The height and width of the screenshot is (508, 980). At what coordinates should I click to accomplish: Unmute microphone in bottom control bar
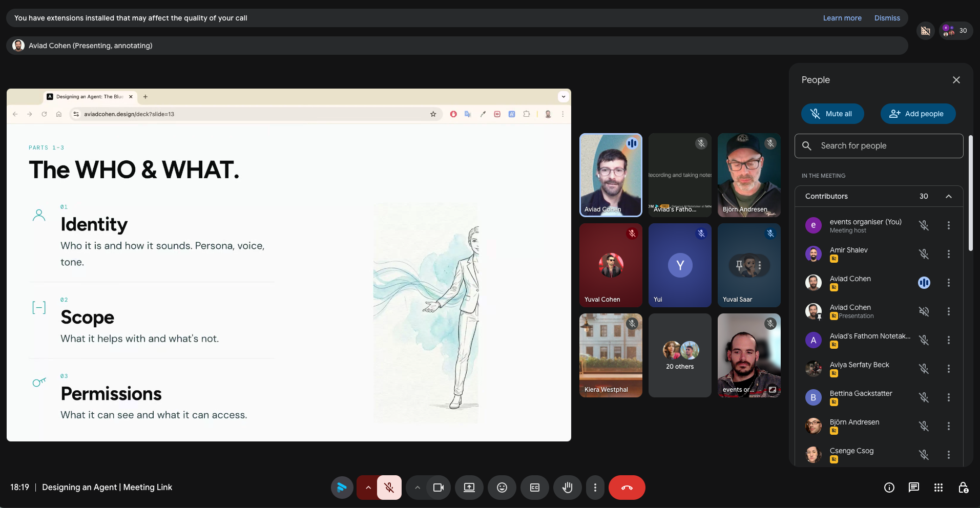tap(389, 488)
